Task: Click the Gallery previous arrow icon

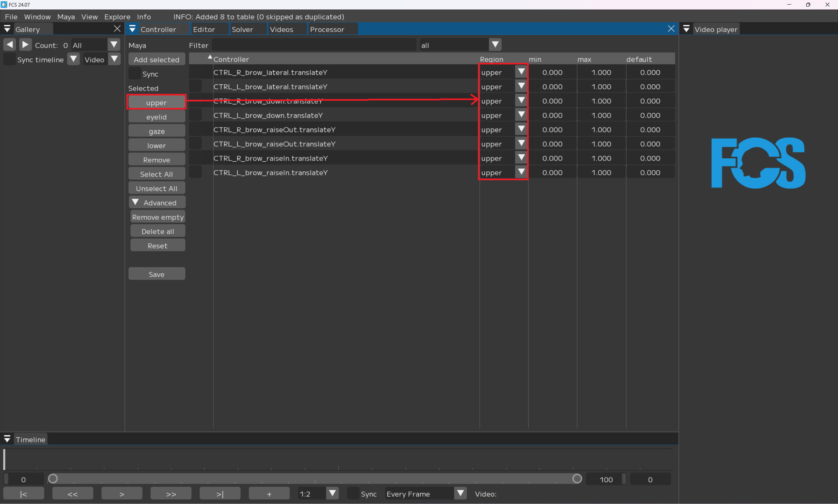Action: pos(9,44)
